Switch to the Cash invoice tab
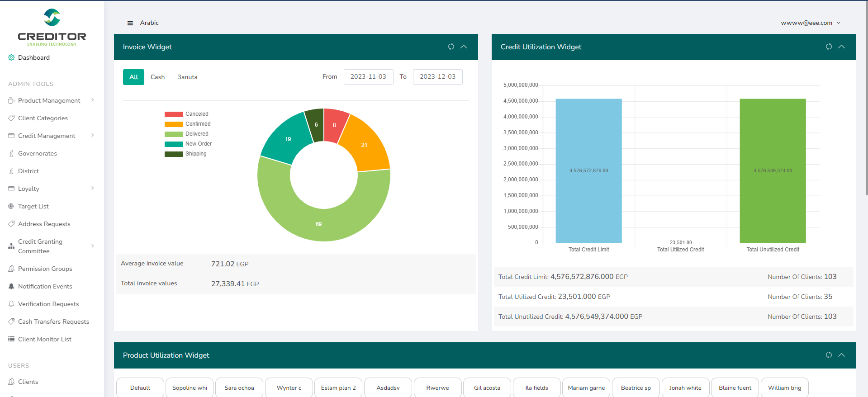This screenshot has height=397, width=868. (157, 77)
